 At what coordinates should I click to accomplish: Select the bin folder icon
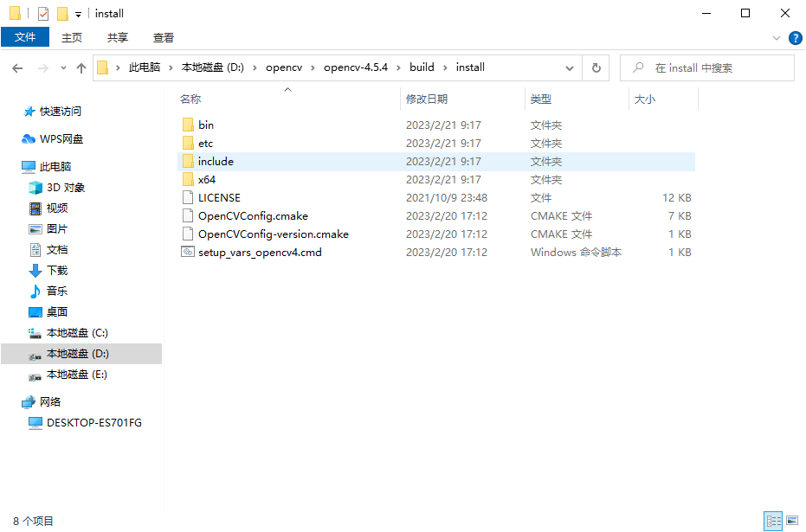pyautogui.click(x=188, y=125)
